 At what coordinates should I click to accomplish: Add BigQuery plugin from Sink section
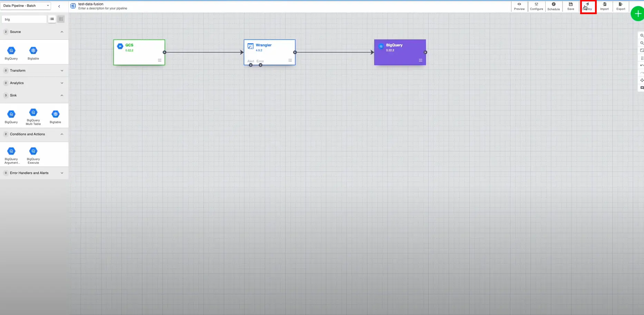pos(11,117)
